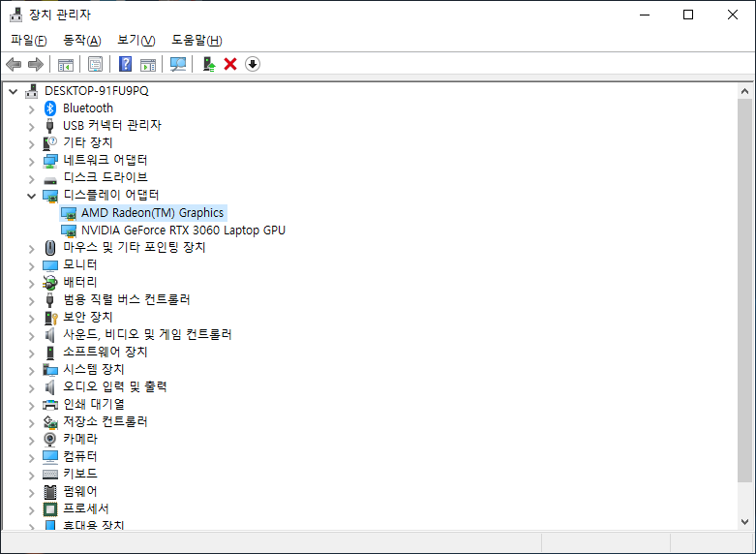Screen dimensions: 756x554
Task: Click the 카메라 webcam icon
Action: [49, 439]
